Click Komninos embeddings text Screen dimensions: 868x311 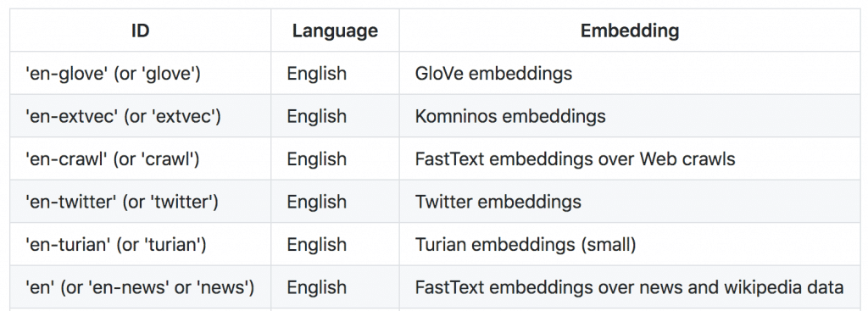[x=509, y=116]
